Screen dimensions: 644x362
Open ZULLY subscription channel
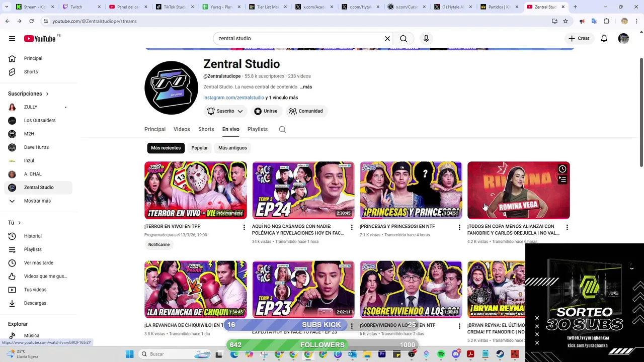click(x=38, y=107)
